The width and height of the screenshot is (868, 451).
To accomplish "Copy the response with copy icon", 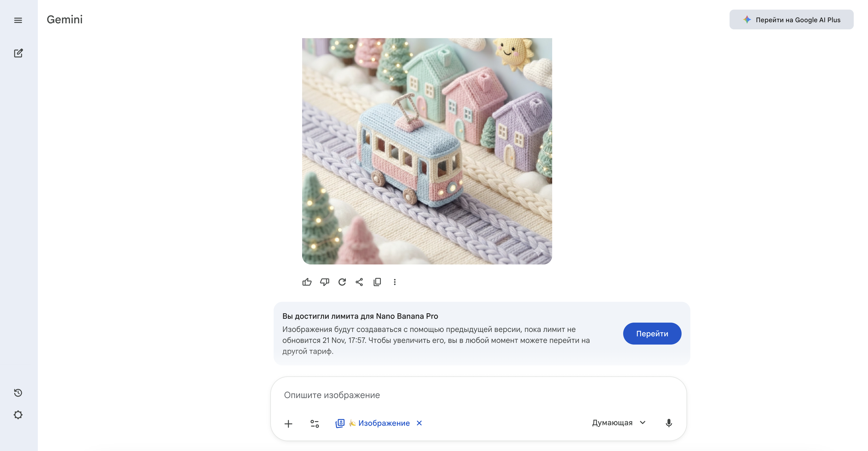I will 377,282.
